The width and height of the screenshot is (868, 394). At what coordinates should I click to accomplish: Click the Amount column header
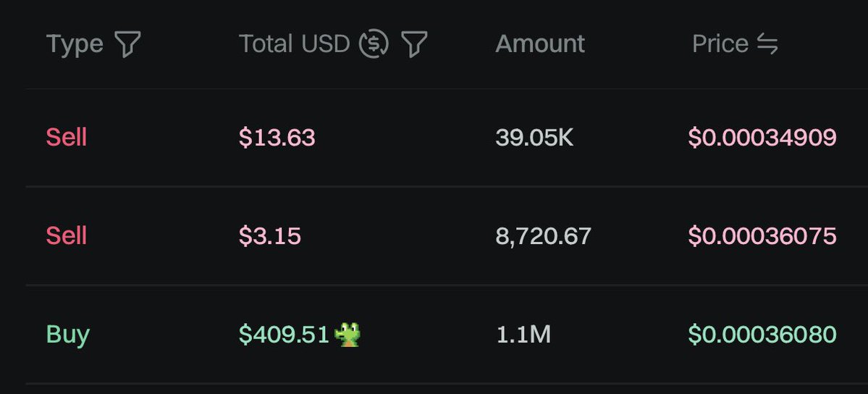[540, 43]
